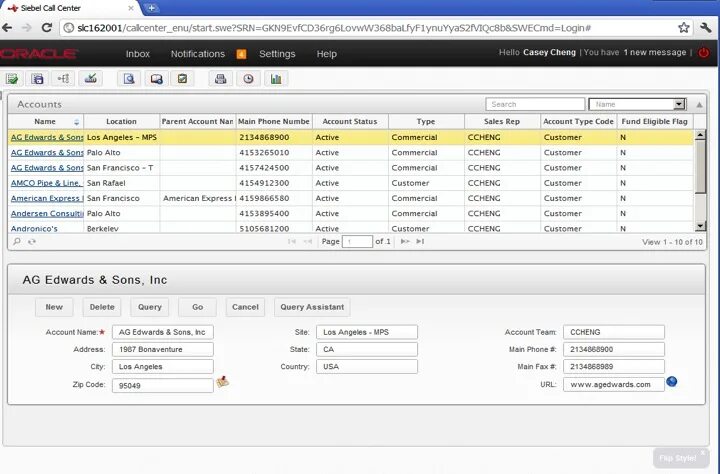Screen dimensions: 720x474
Task: Open the Query Assistant button
Action: click(312, 307)
